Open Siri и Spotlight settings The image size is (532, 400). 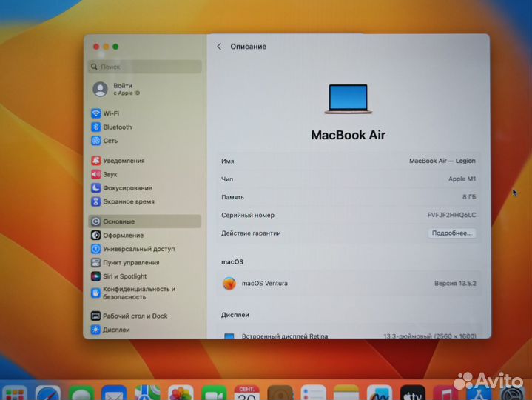tap(119, 276)
